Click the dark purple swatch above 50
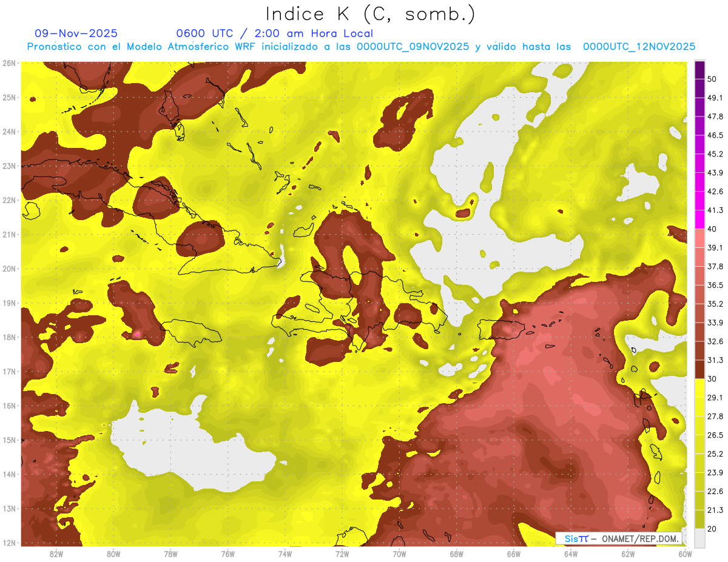Image resolution: width=728 pixels, height=562 pixels. click(699, 70)
